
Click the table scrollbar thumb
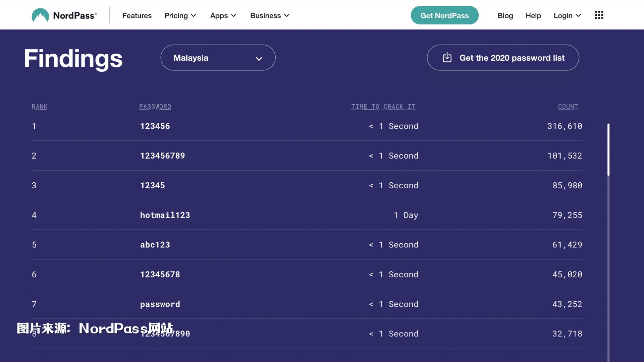click(x=608, y=149)
